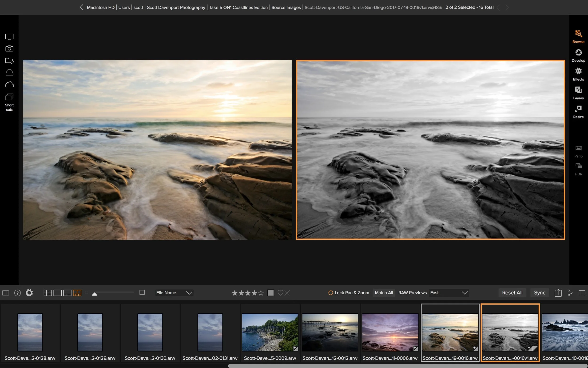Select thumbnail Scott-Dave...2-0128.arw

[30, 333]
